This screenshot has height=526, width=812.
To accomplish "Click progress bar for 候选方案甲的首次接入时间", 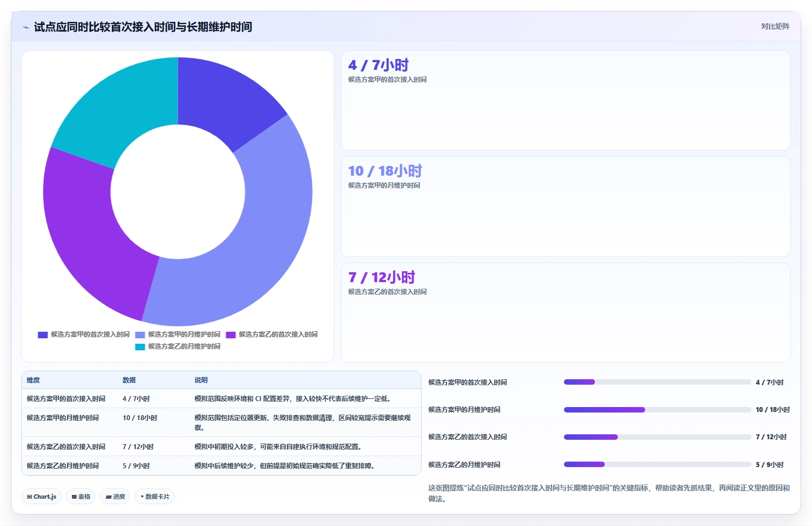I will tap(657, 382).
